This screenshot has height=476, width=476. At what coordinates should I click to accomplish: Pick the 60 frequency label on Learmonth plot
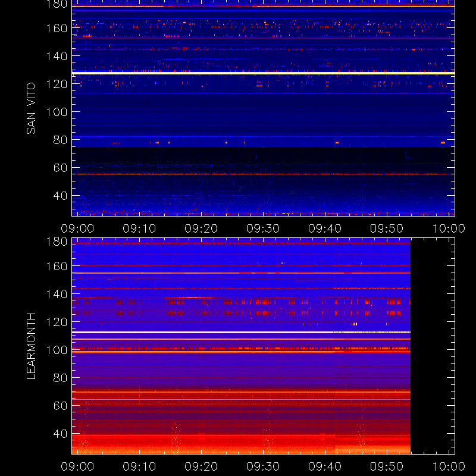pyautogui.click(x=60, y=406)
